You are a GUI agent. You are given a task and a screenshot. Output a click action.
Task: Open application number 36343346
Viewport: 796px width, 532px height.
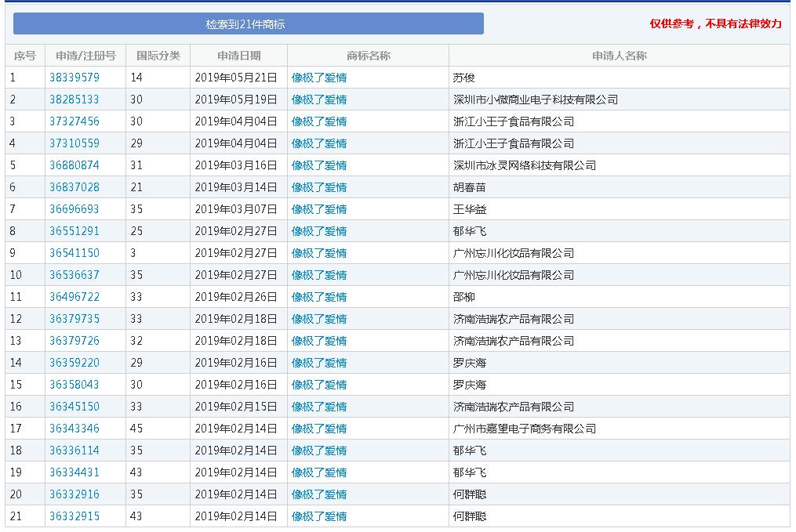pyautogui.click(x=75, y=429)
